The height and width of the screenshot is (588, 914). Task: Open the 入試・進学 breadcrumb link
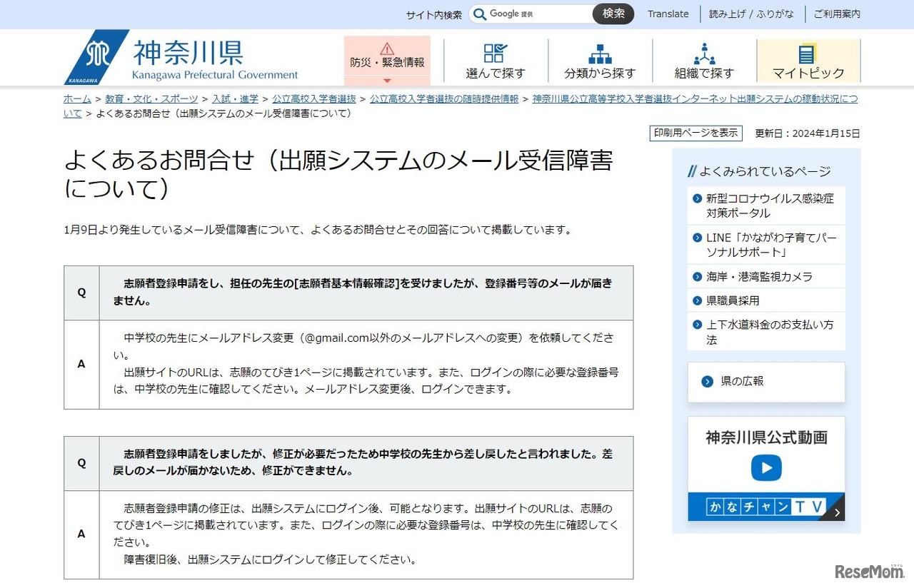click(x=235, y=99)
